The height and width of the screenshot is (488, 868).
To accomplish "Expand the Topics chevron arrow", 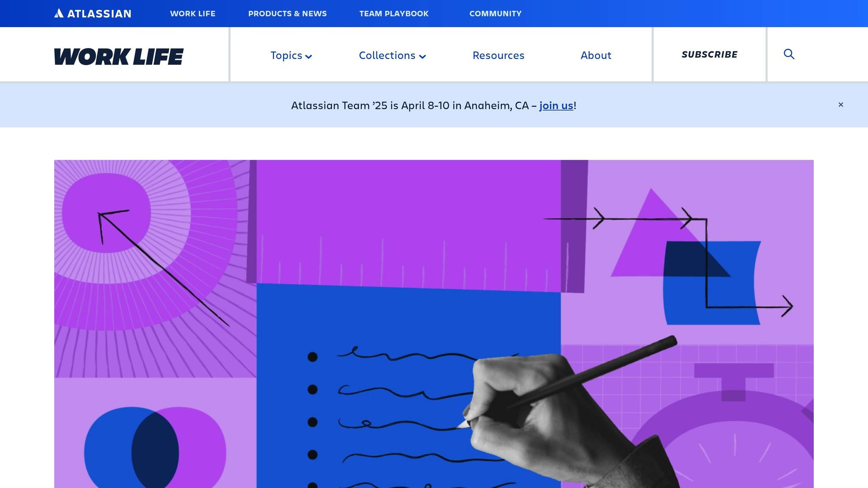I will tap(309, 56).
